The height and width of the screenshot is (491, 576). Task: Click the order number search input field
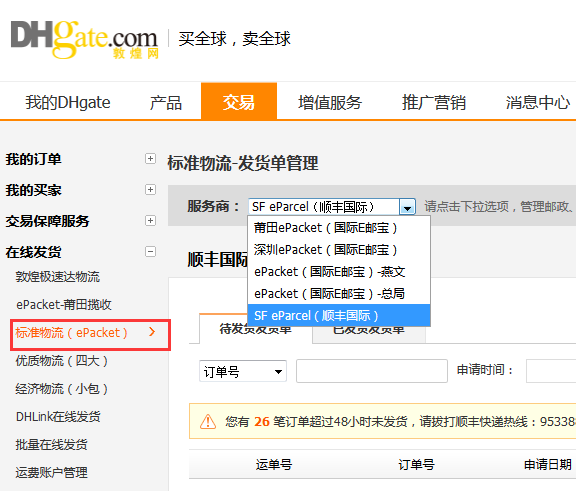click(372, 371)
